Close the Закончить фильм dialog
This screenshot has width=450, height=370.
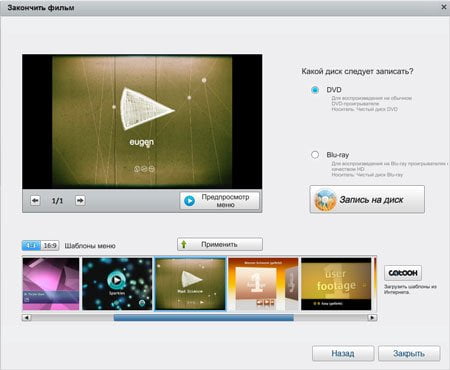[444, 7]
